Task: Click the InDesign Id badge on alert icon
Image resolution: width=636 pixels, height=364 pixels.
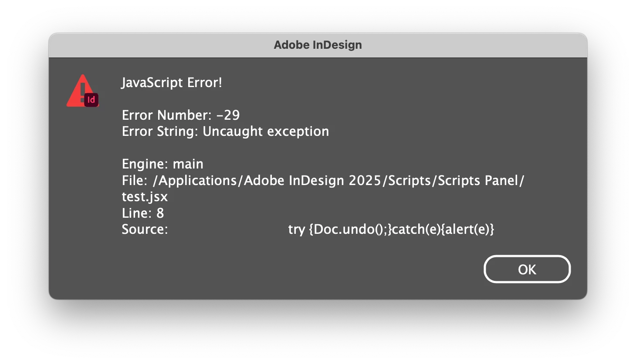Action: pos(91,100)
